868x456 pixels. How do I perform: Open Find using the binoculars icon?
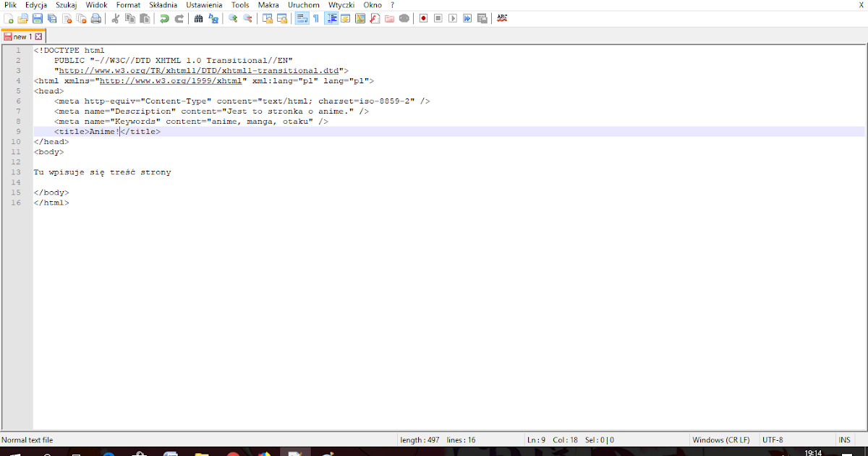pos(198,18)
